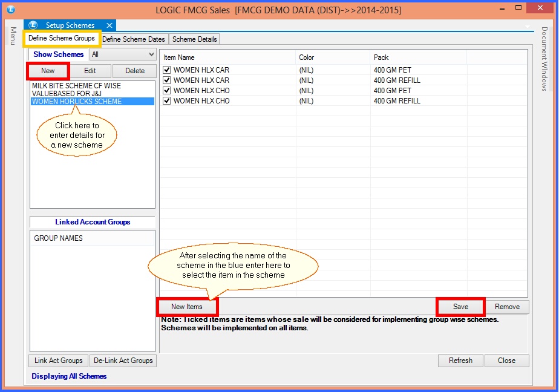Switch to Define Scheme Groups tab
Image resolution: width=559 pixels, height=392 pixels.
[x=62, y=38]
